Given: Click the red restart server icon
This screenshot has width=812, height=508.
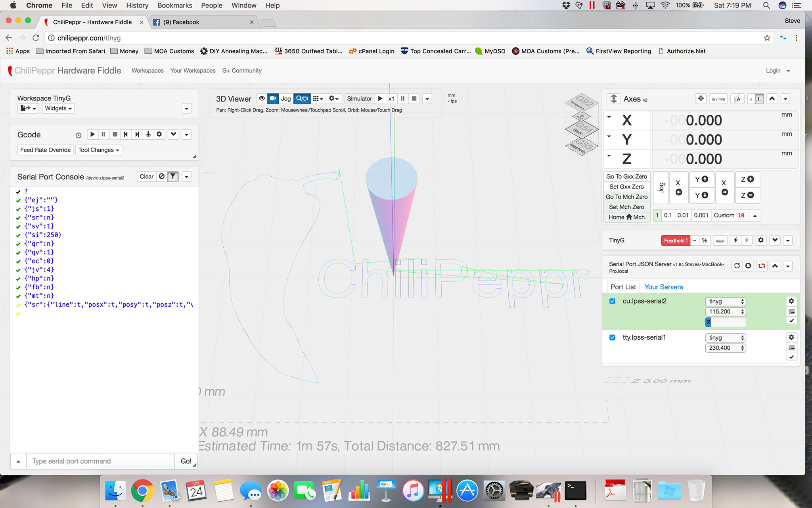Looking at the screenshot, I should coord(761,266).
